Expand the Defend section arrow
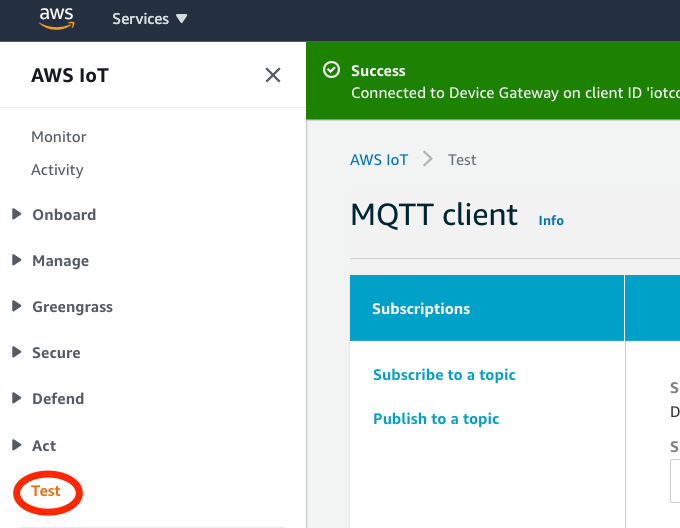The height and width of the screenshot is (528, 680). coord(16,398)
